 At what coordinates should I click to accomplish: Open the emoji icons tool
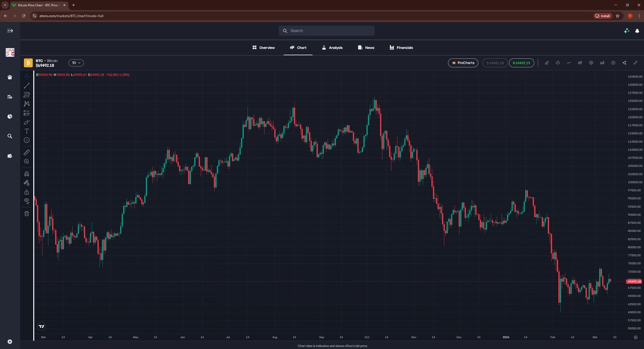pos(27,140)
